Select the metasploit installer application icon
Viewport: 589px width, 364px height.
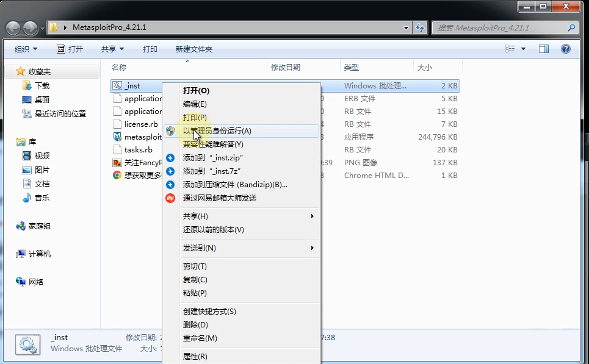coord(118,137)
